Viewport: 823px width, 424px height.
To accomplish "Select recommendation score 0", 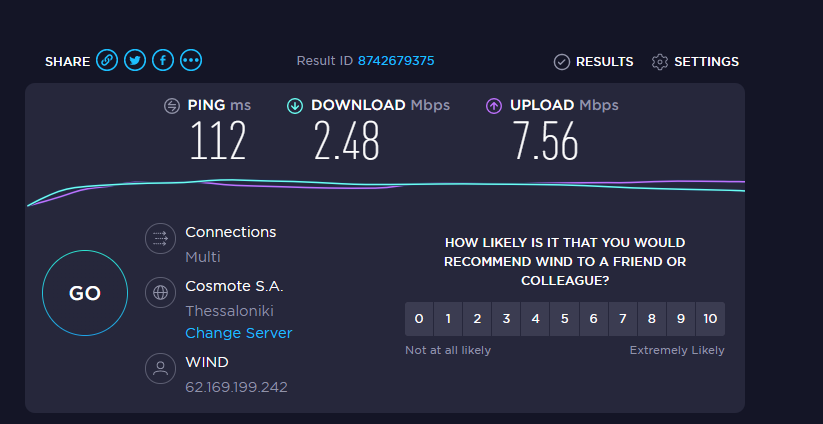I will pyautogui.click(x=419, y=319).
